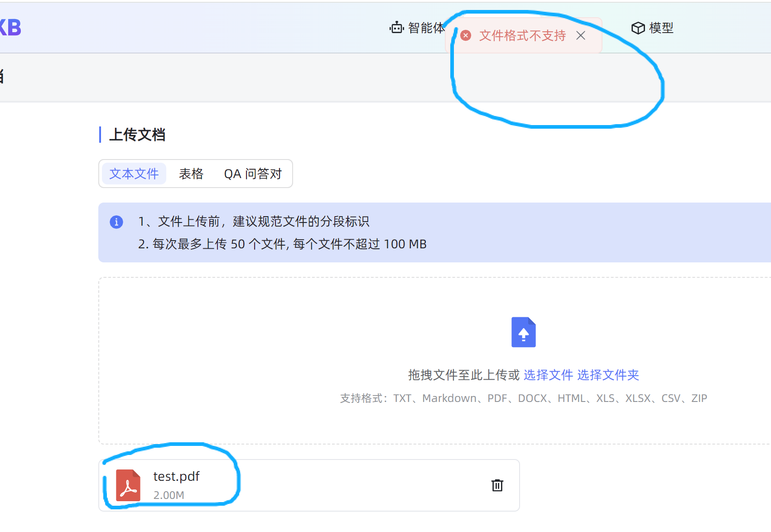Click the 选择文件 link
Viewport: 771px width, 532px height.
pyautogui.click(x=548, y=375)
